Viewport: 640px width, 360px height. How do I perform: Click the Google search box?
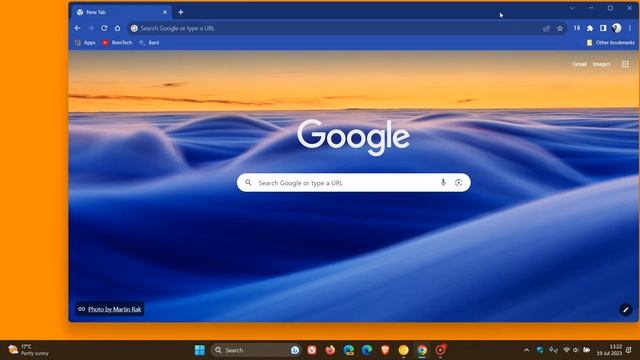pyautogui.click(x=353, y=183)
